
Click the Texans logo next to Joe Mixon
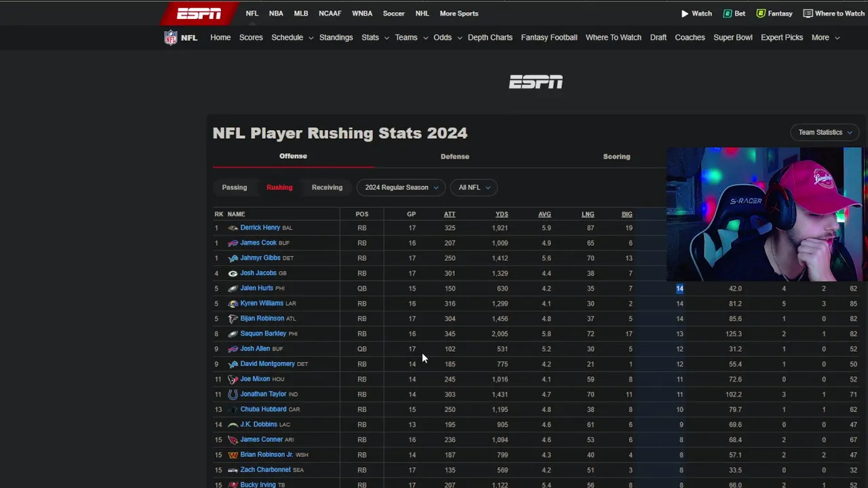click(233, 379)
